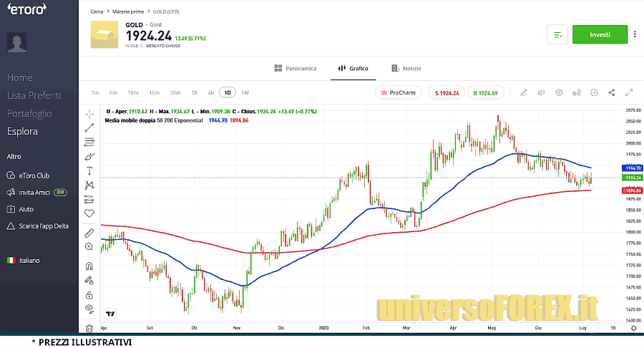Open the three-dot menu beside Investi
644x348 pixels.
[x=635, y=34]
